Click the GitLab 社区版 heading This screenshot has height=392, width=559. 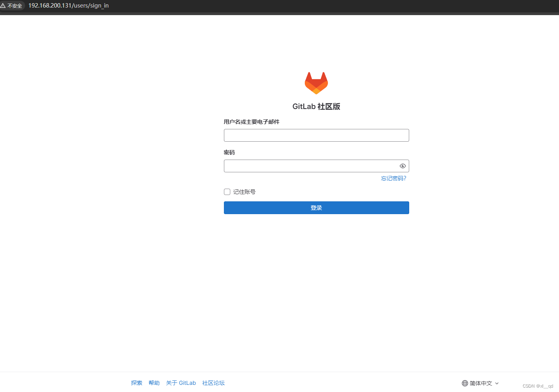pyautogui.click(x=316, y=106)
